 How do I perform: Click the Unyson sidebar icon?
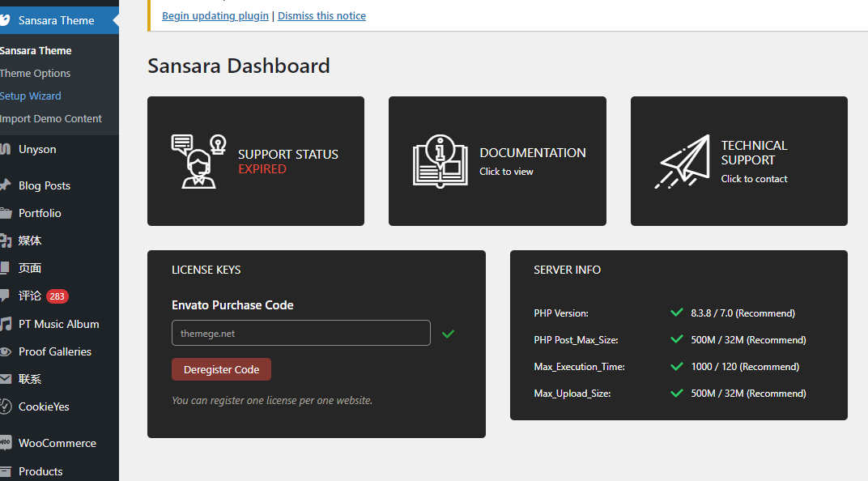click(5, 149)
